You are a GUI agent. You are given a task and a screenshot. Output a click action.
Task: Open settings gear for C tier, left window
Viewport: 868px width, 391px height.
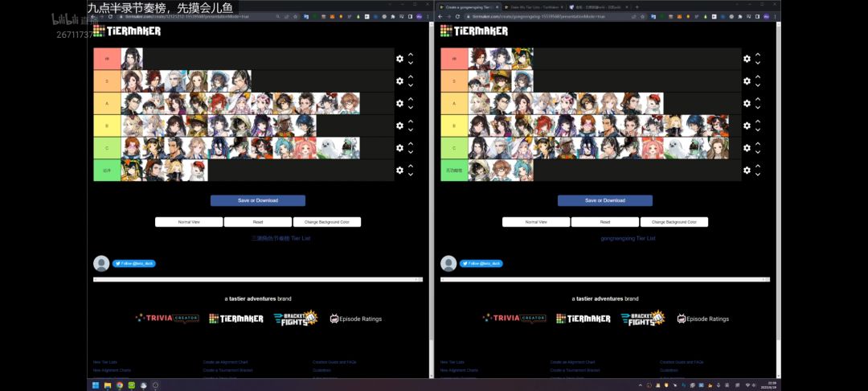[399, 148]
